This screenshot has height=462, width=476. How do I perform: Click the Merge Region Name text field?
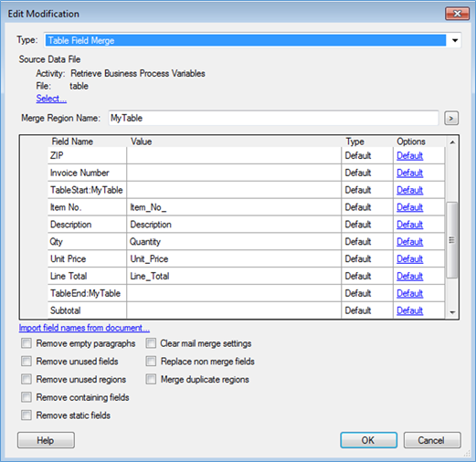pyautogui.click(x=273, y=118)
